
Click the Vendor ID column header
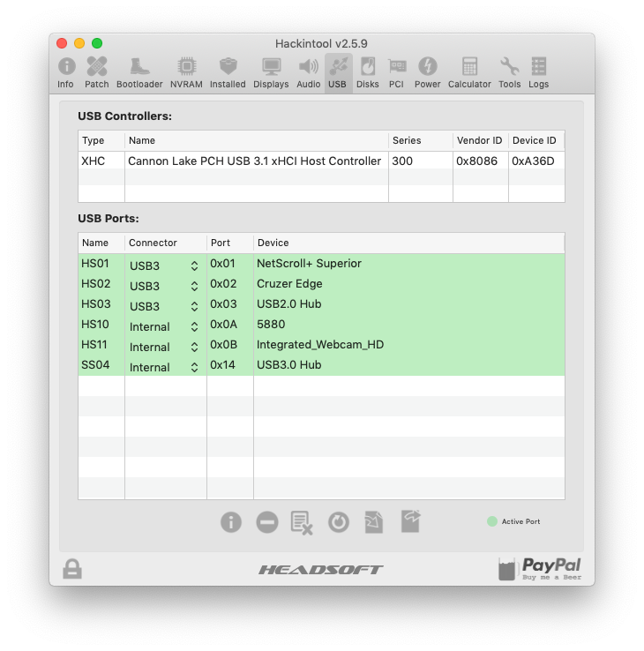481,141
